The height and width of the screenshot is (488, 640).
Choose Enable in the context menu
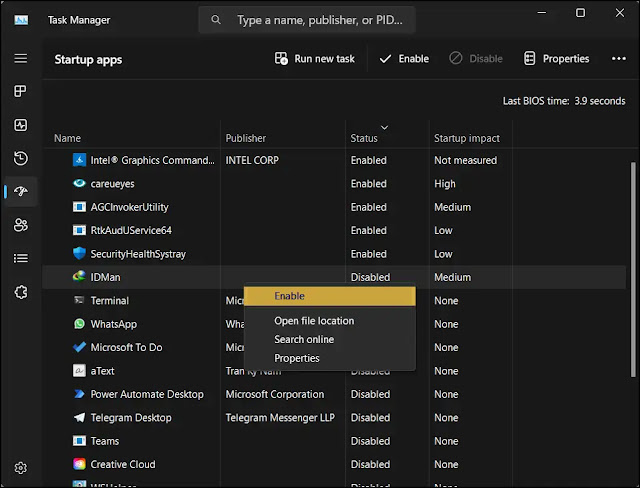330,296
